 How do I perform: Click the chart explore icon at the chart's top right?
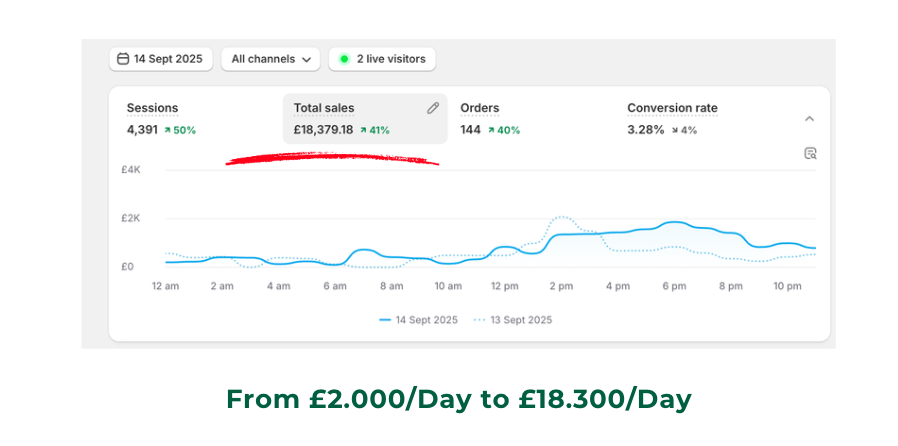pyautogui.click(x=810, y=153)
